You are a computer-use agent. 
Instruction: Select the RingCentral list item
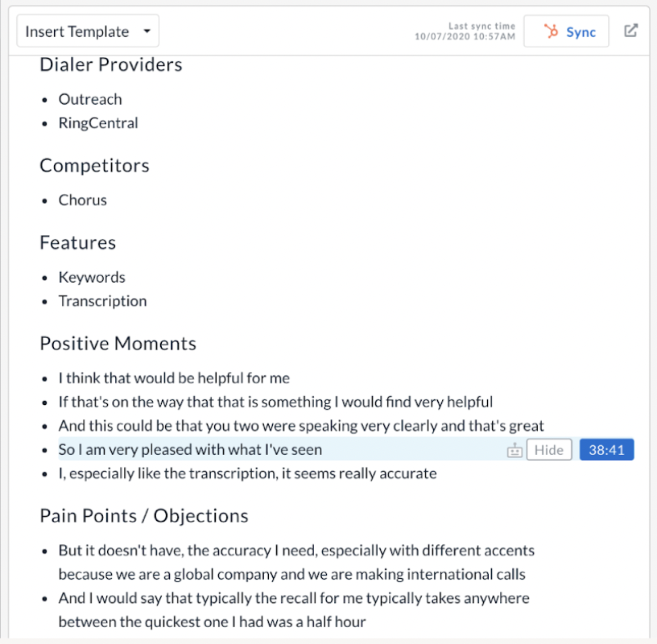click(x=98, y=123)
